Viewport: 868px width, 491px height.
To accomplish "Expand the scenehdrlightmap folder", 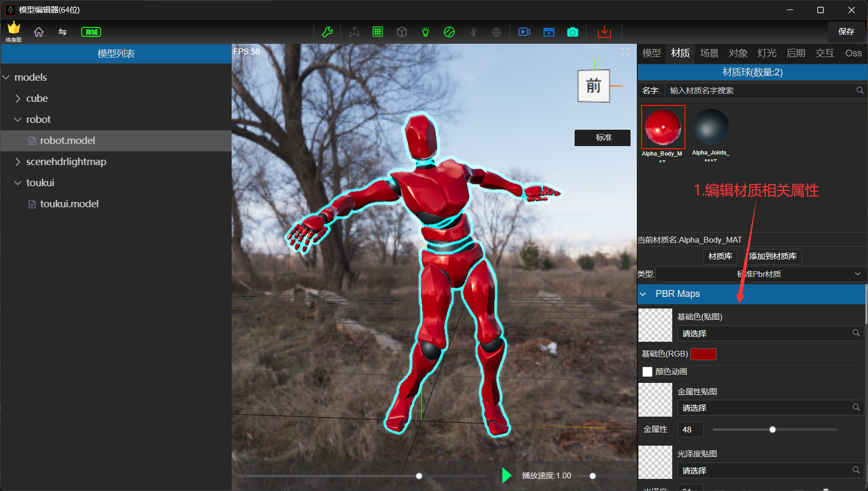I will point(18,162).
